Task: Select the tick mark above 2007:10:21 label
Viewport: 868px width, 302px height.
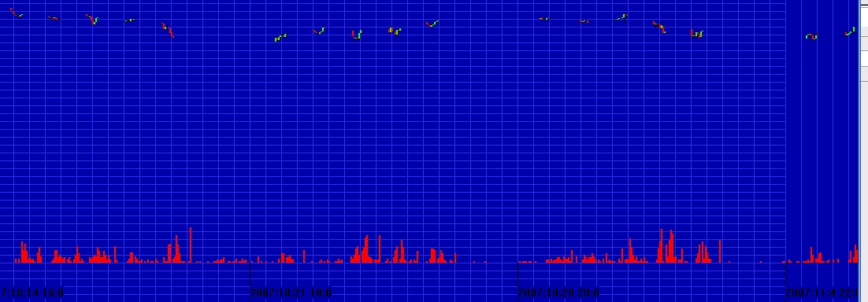Action: (250, 274)
